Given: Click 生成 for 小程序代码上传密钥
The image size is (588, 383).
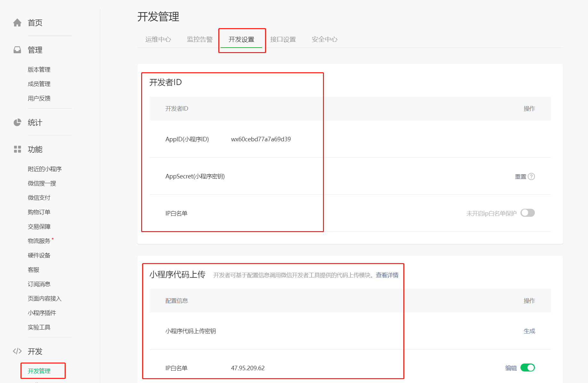Looking at the screenshot, I should tap(529, 331).
